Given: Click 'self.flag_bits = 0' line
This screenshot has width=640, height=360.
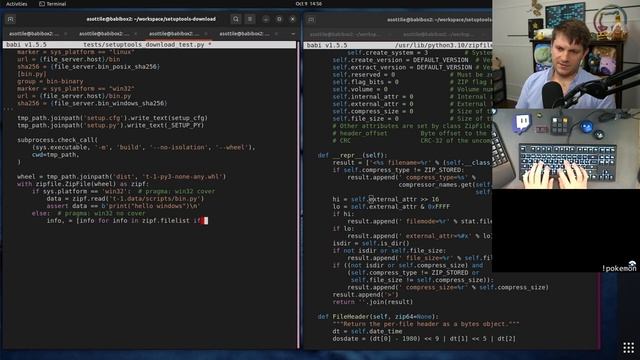Looking at the screenshot, I should 365,82.
